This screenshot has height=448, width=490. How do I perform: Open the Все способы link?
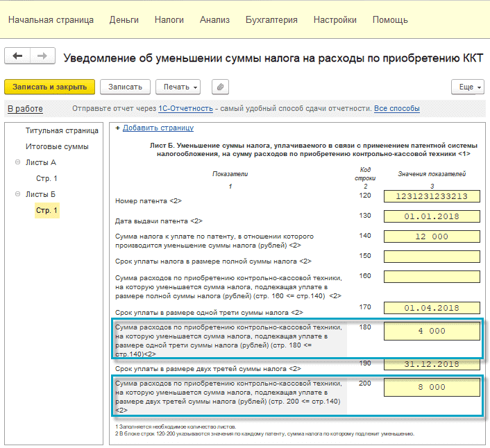point(396,109)
